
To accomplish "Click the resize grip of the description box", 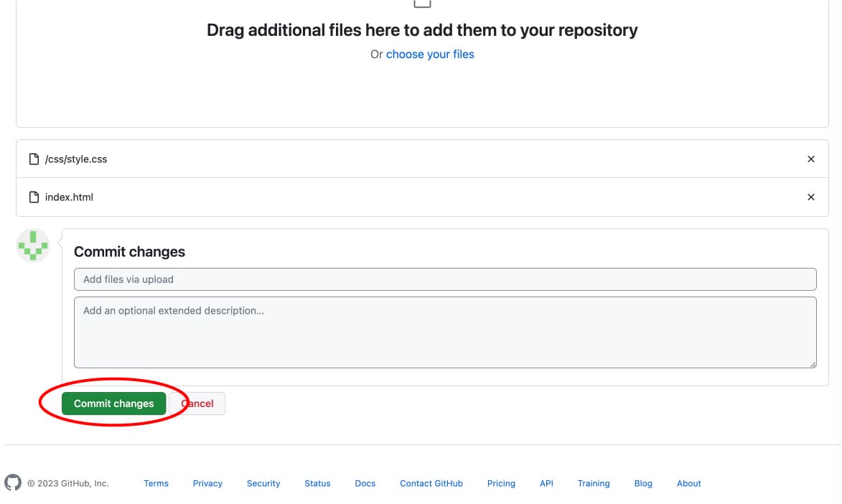I will [813, 365].
